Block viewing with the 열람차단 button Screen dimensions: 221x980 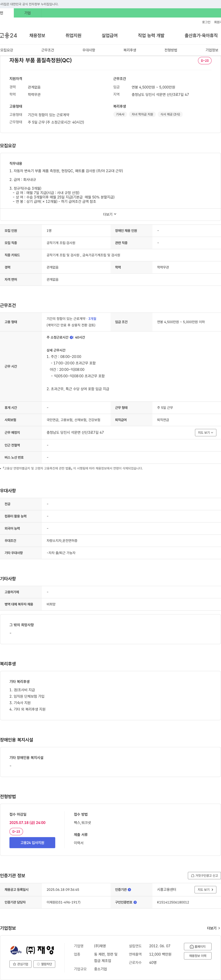44,964
